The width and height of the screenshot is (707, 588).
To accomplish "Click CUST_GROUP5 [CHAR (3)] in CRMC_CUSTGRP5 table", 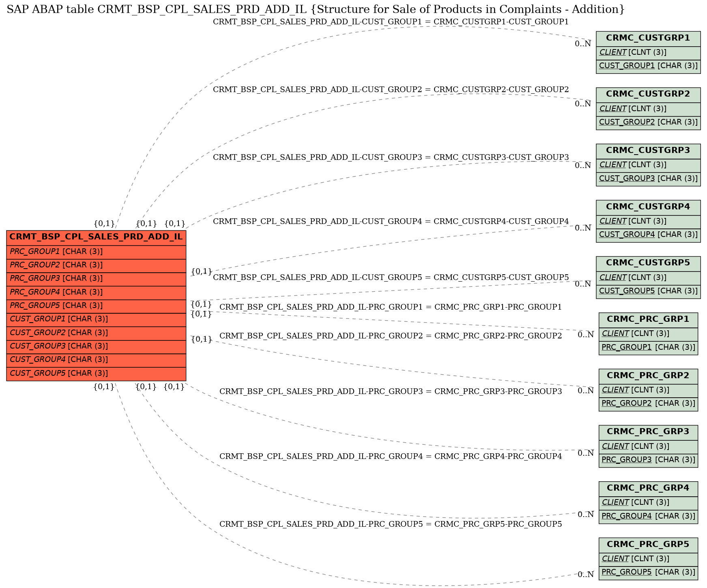I will point(648,291).
